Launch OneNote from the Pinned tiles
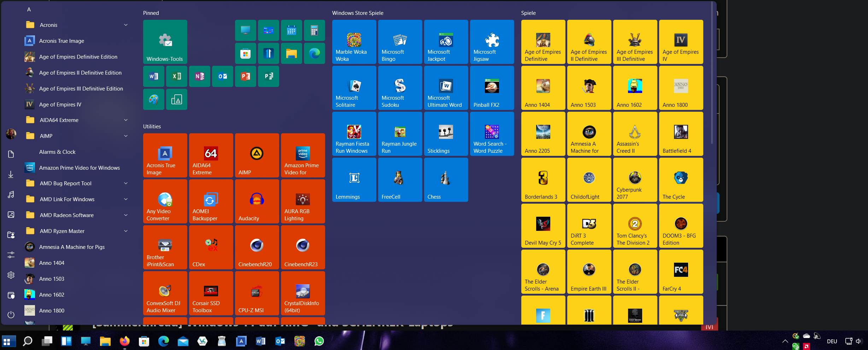Image resolution: width=868 pixels, height=350 pixels. point(200,76)
